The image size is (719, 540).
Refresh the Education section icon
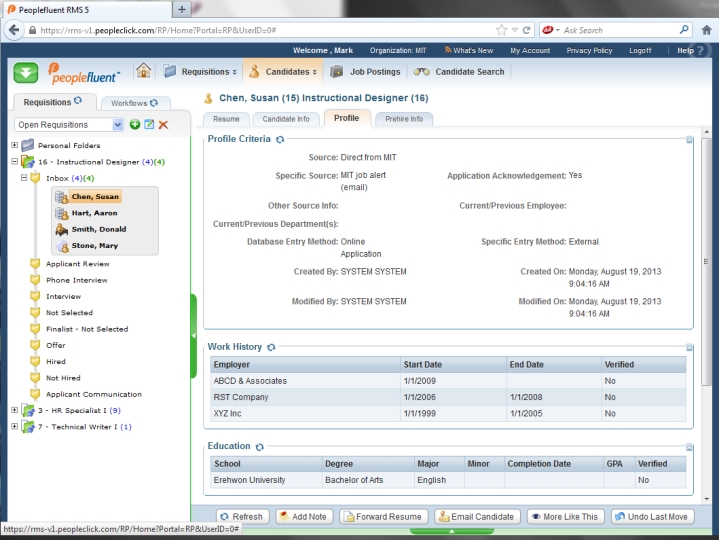(x=259, y=446)
